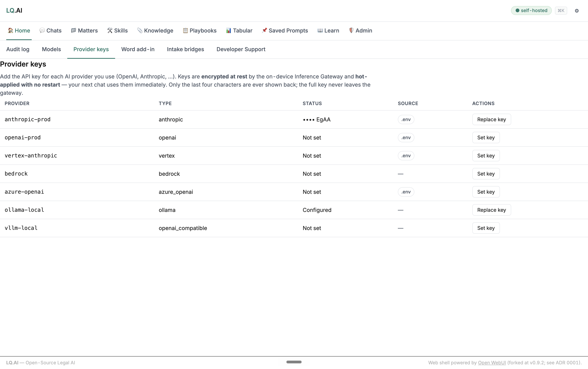Click the Tabular bar chart icon
The height and width of the screenshot is (369, 588).
point(228,30)
